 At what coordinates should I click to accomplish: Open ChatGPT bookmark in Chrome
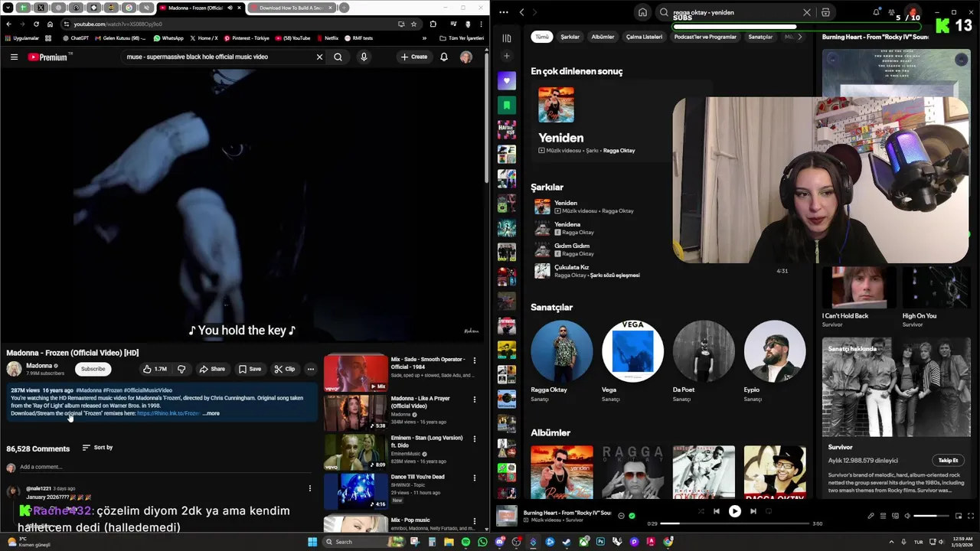[75, 38]
